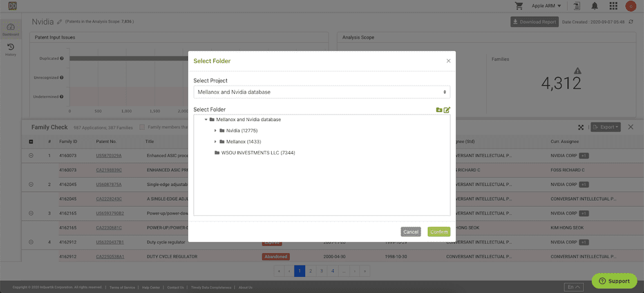Toggle the Family members checkbox
Viewport: 644px width, 293px height.
142,128
